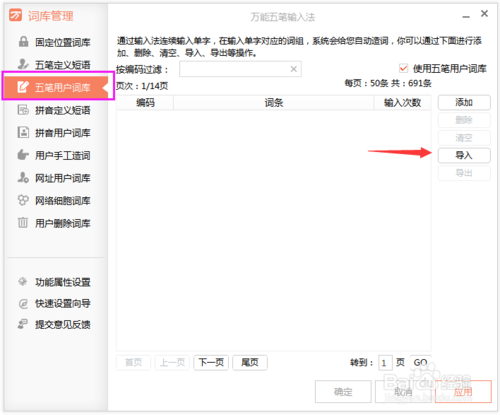Click the 词库管理 logo icon
The image size is (500, 415).
[x=15, y=15]
